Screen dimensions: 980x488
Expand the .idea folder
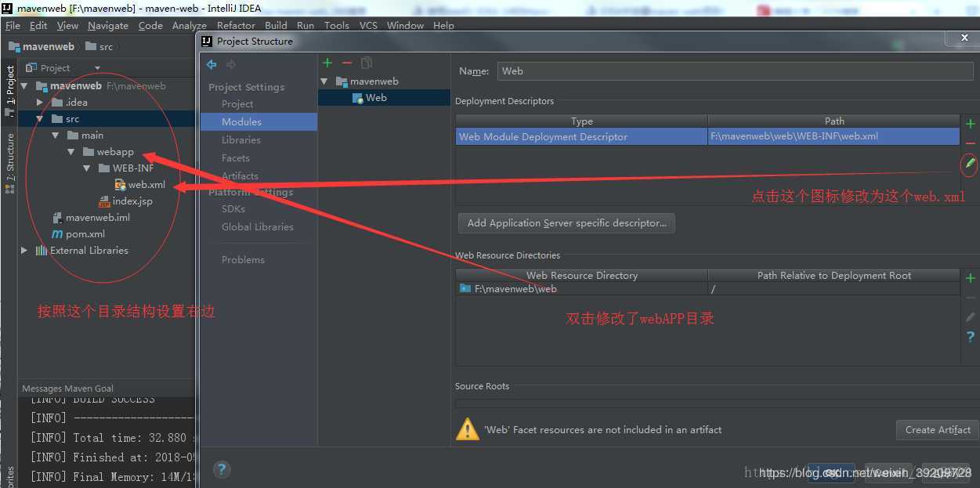(40, 102)
